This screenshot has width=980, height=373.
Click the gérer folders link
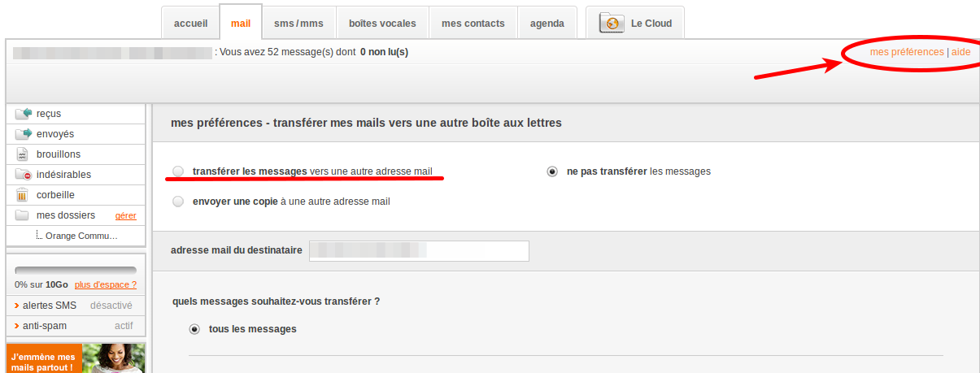pos(125,215)
